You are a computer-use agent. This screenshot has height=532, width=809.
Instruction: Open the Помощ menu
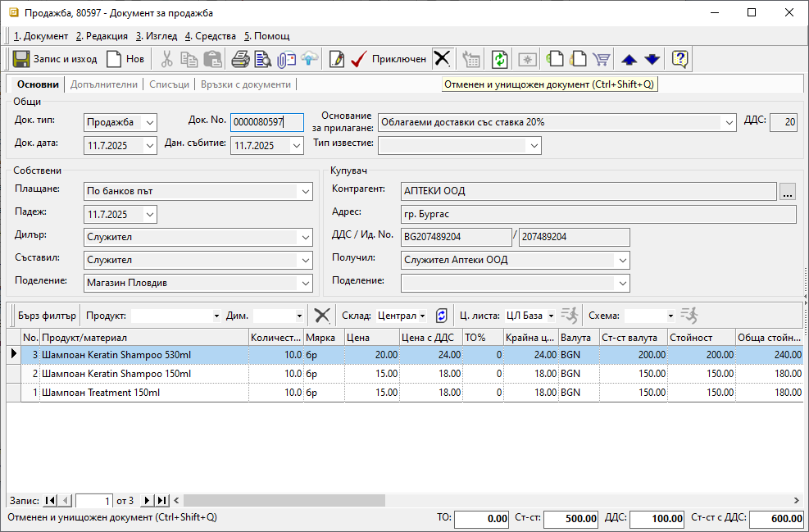[x=266, y=36]
